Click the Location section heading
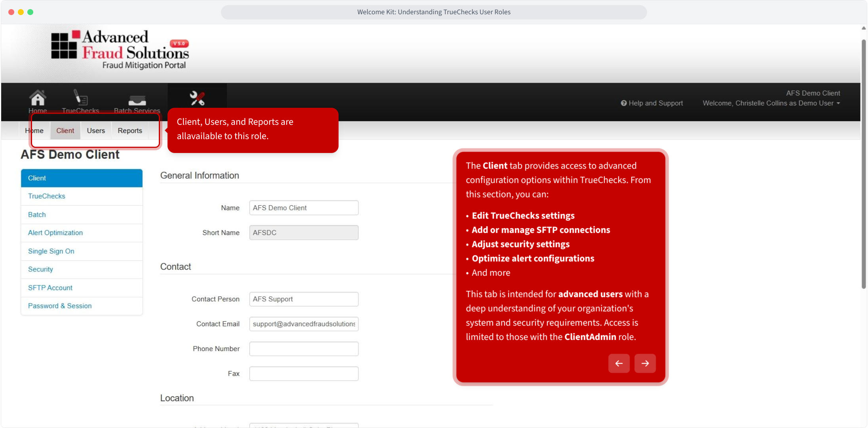 click(177, 398)
